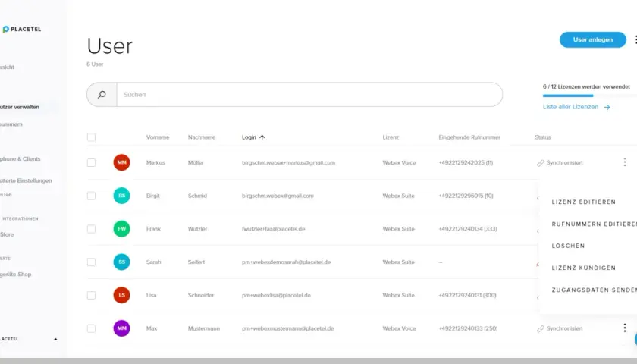This screenshot has width=637, height=364.
Task: Choose Rufnummern editieren from context menu
Action: [594, 224]
